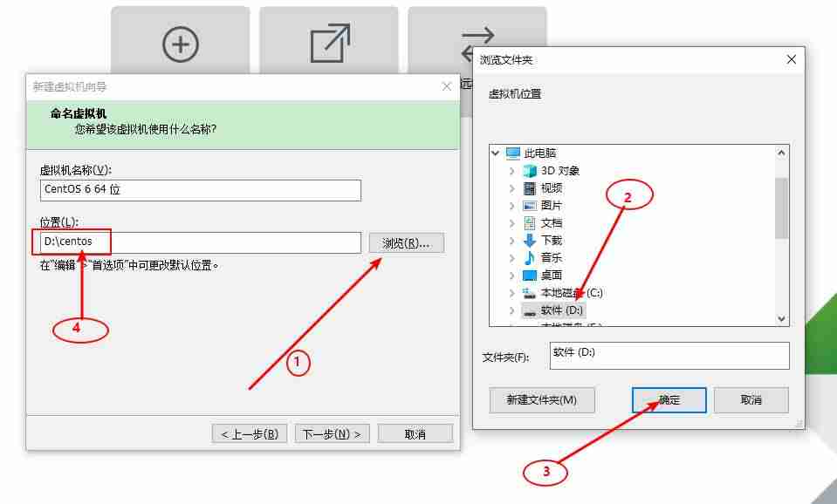This screenshot has width=837, height=504.
Task: Expand the 视频 node
Action: pos(512,188)
